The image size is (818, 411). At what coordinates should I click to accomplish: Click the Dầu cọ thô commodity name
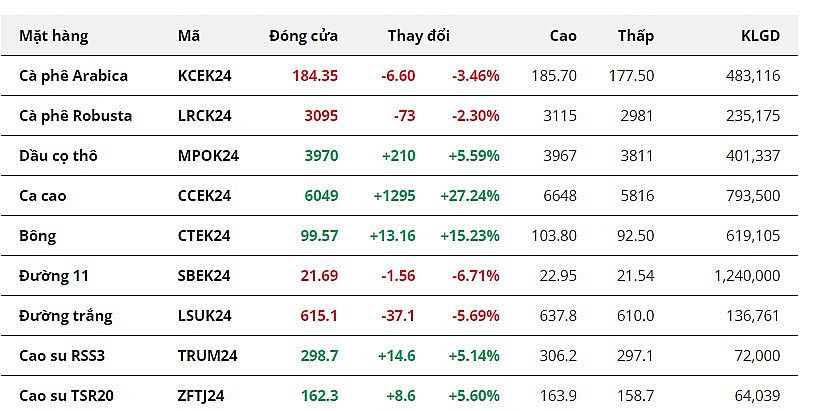58,155
